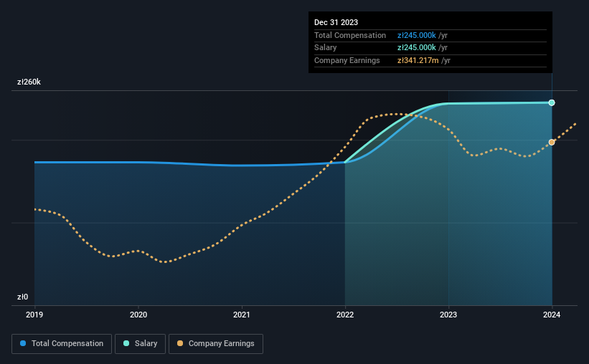Click the Total Compensation zł245.000k value
Image resolution: width=589 pixels, height=364 pixels.
click(417, 35)
